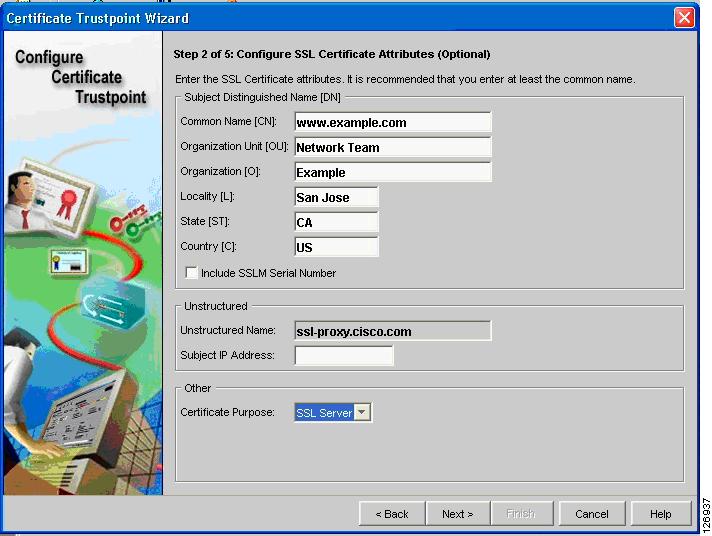Click the Country [C] field
Viewport: 712px width, 536px height.
(x=336, y=247)
